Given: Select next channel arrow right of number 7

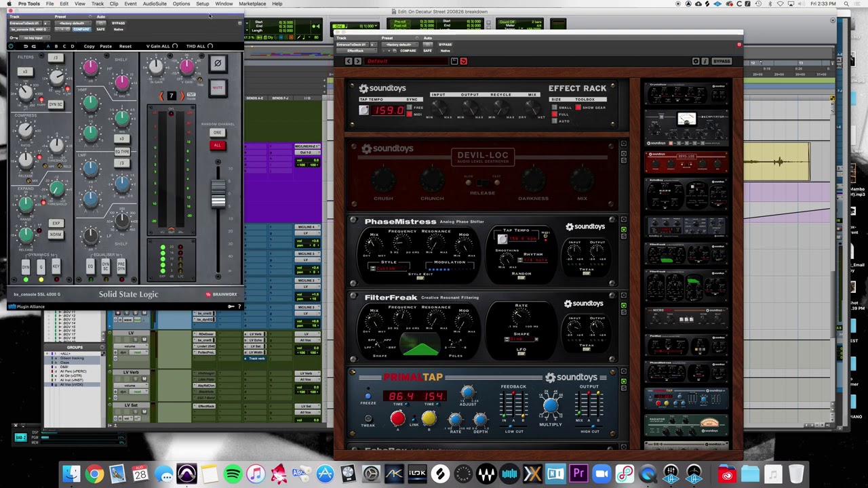Looking at the screenshot, I should pyautogui.click(x=181, y=96).
